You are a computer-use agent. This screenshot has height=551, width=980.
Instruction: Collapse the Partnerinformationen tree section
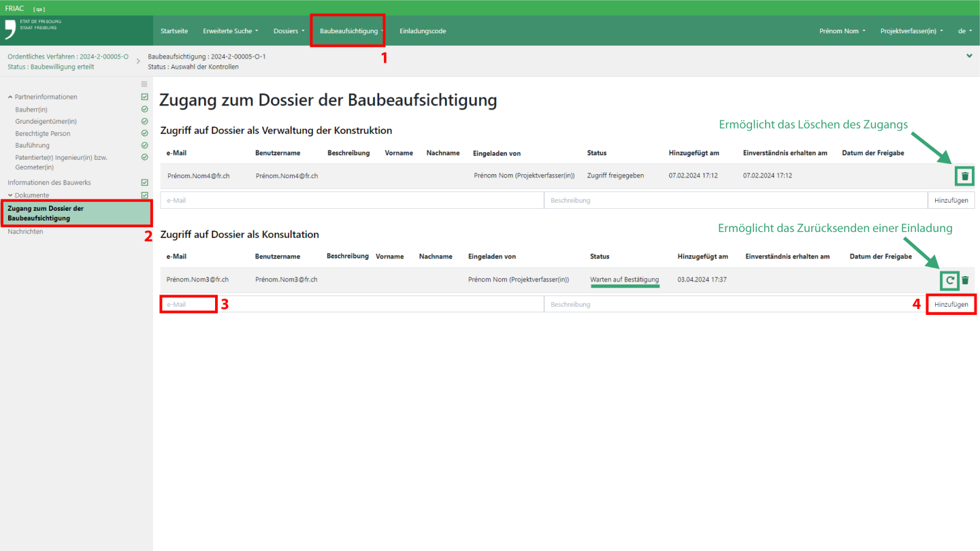[x=10, y=97]
